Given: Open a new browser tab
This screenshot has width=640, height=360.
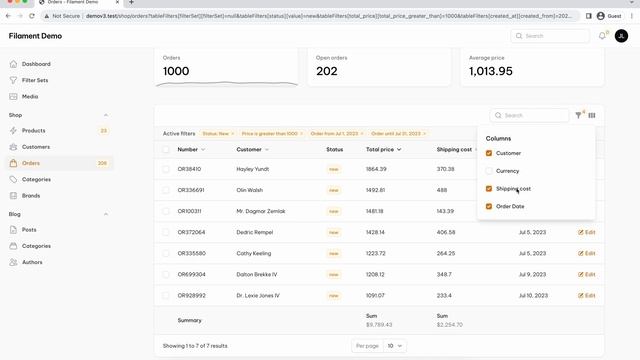Looking at the screenshot, I should (131, 2).
